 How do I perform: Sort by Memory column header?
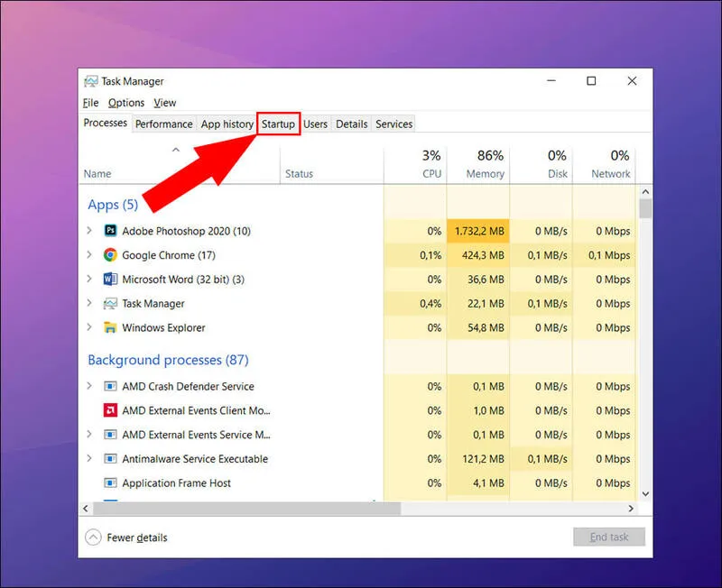point(478,164)
